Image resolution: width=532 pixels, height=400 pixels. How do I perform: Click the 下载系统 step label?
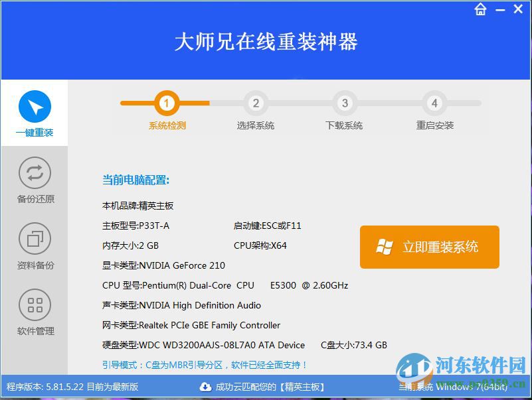tap(345, 125)
